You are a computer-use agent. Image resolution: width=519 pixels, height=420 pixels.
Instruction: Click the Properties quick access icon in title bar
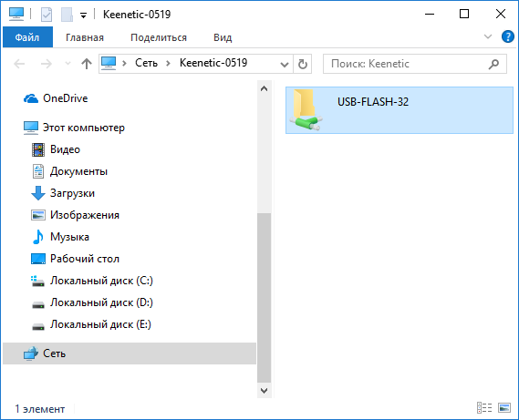click(46, 15)
